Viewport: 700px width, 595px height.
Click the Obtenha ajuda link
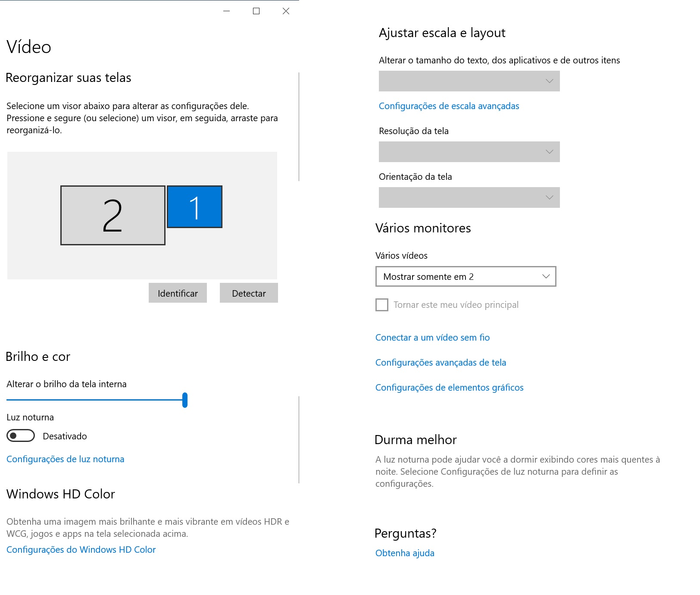[405, 553]
